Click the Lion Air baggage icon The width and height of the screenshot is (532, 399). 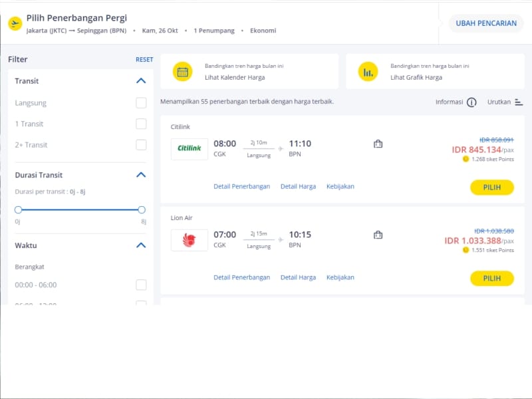pyautogui.click(x=378, y=235)
